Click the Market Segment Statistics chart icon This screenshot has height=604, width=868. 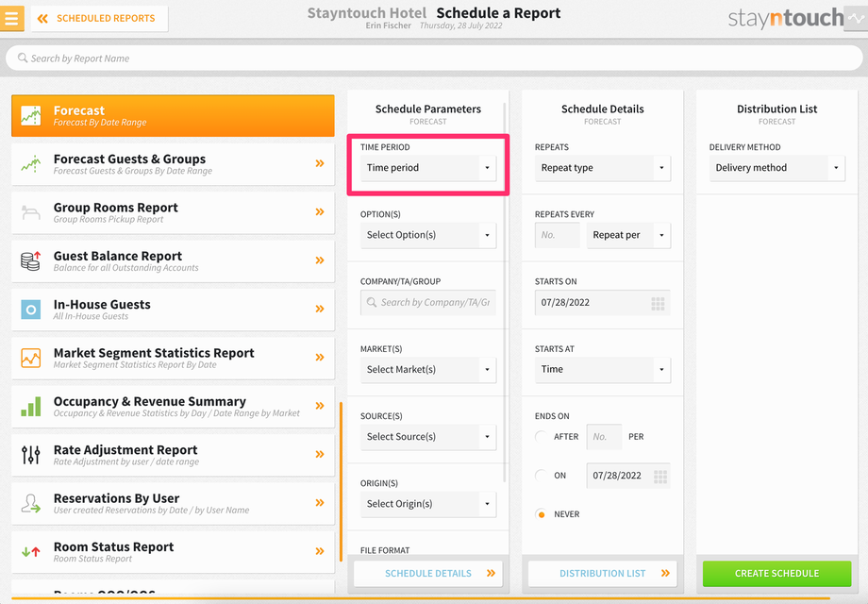pos(31,358)
